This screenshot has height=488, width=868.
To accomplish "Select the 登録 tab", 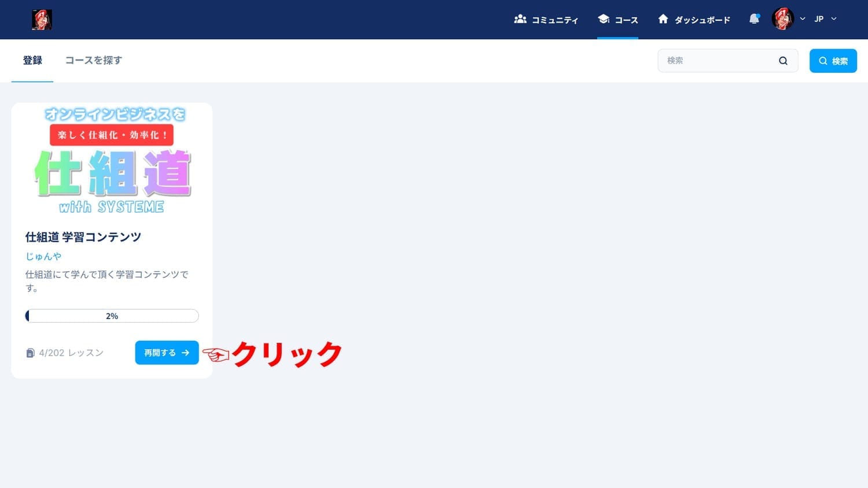I will click(32, 60).
